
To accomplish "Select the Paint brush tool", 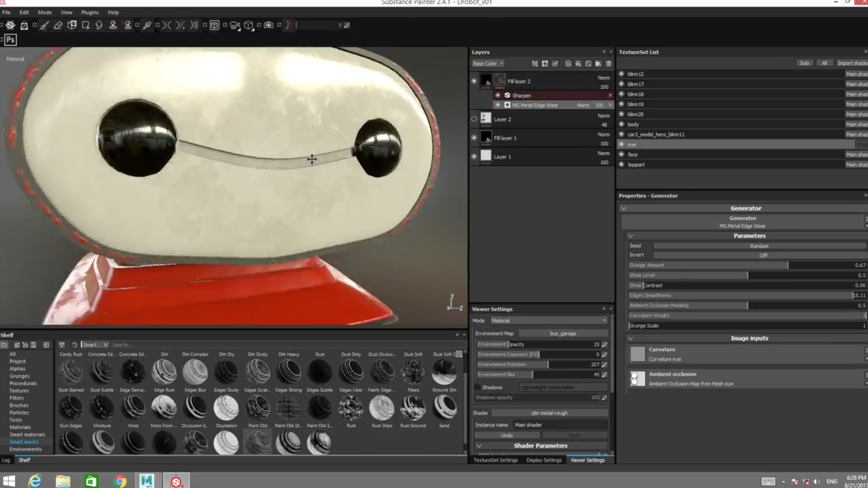I will tap(44, 25).
